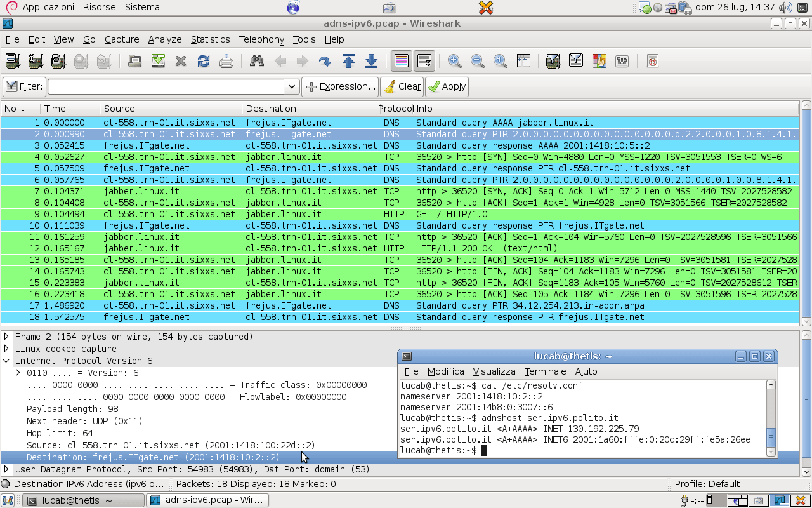Zoom in using the magnifier plus icon
Screen dimensions: 812x508
(x=454, y=61)
